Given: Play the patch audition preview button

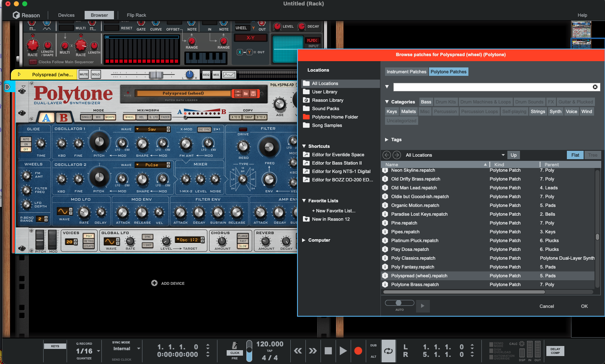Looking at the screenshot, I should pos(422,306).
